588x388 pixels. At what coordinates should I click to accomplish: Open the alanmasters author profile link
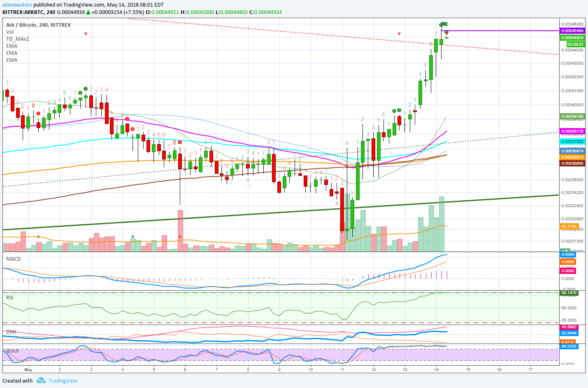click(17, 5)
